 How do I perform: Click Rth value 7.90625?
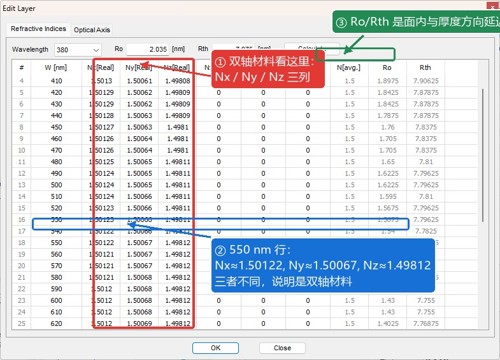tap(426, 81)
